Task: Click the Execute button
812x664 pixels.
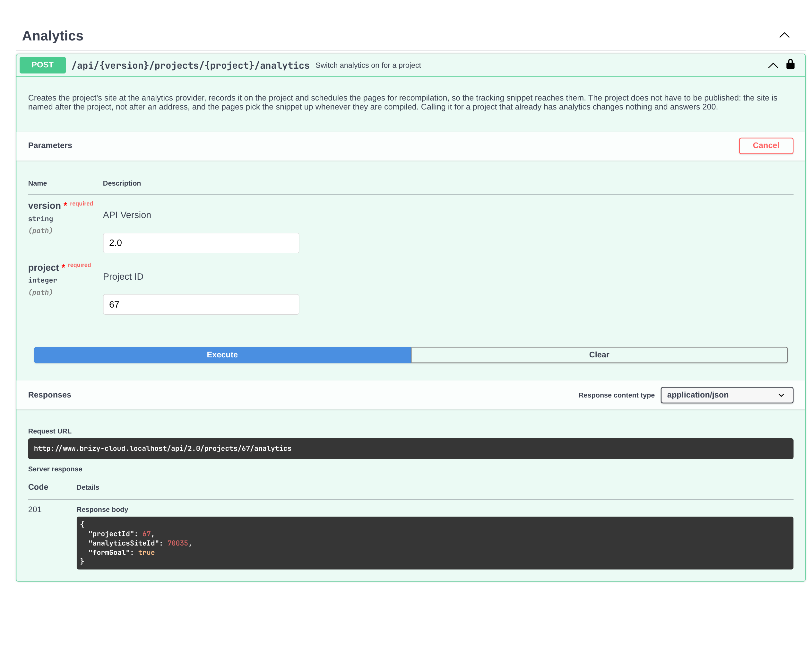Action: [222, 354]
